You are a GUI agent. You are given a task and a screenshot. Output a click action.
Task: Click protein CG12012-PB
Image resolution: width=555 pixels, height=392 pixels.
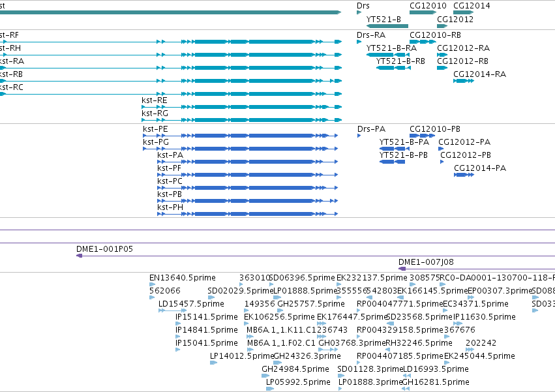click(x=442, y=162)
